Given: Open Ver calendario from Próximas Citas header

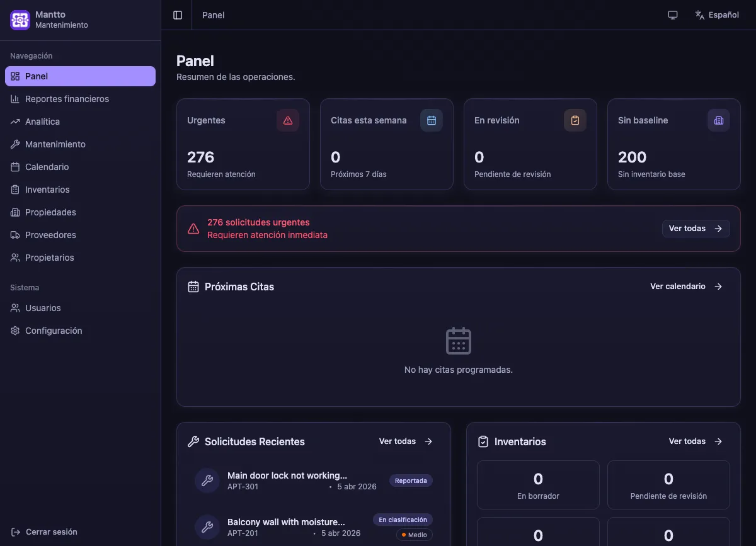Looking at the screenshot, I should pyautogui.click(x=685, y=286).
